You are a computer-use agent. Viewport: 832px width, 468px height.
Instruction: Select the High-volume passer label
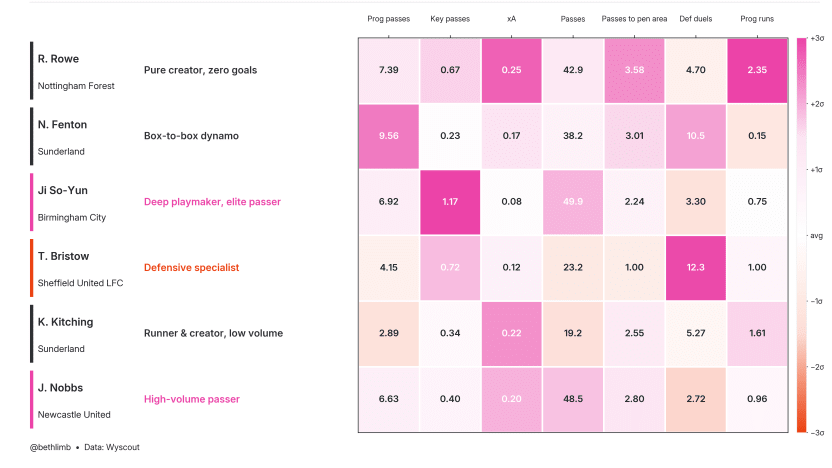click(192, 399)
